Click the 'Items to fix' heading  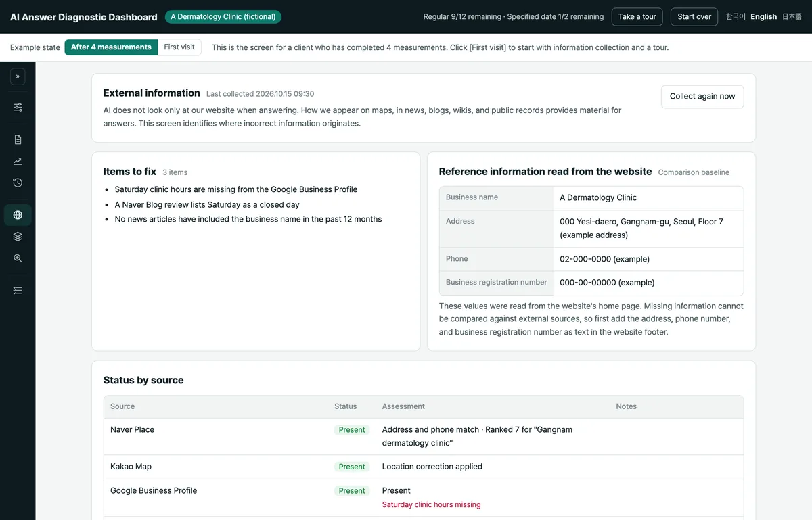130,172
